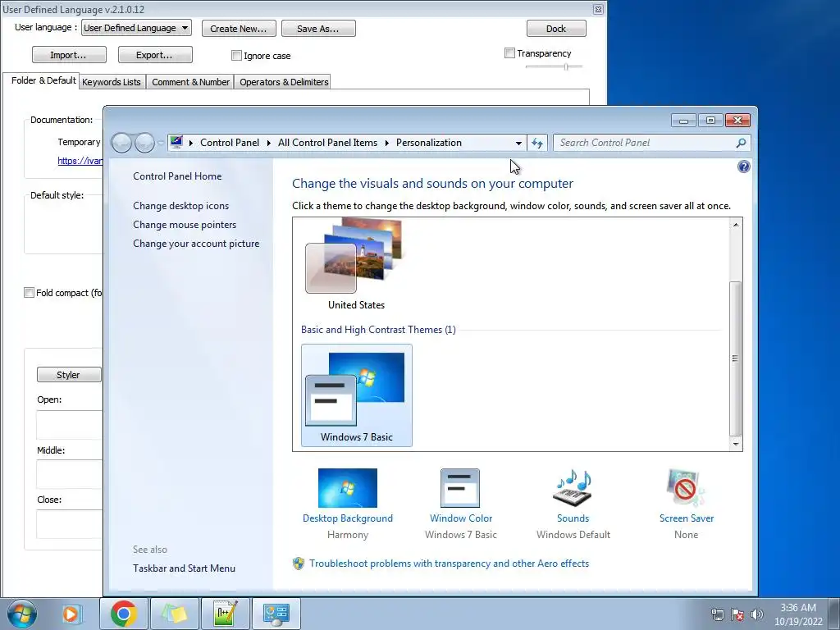Expand breadcrumb arrow after All Control Panel Items
The image size is (840, 630).
coord(387,143)
